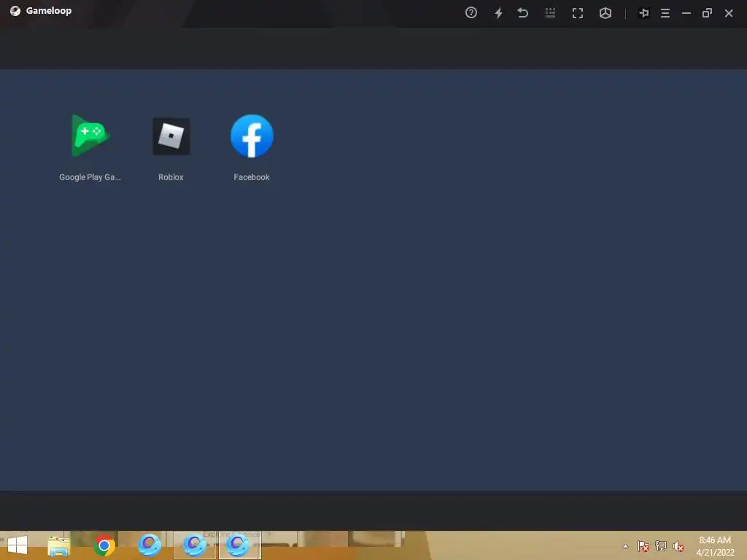
Task: Click the back arrow icon in titlebar
Action: (x=522, y=13)
